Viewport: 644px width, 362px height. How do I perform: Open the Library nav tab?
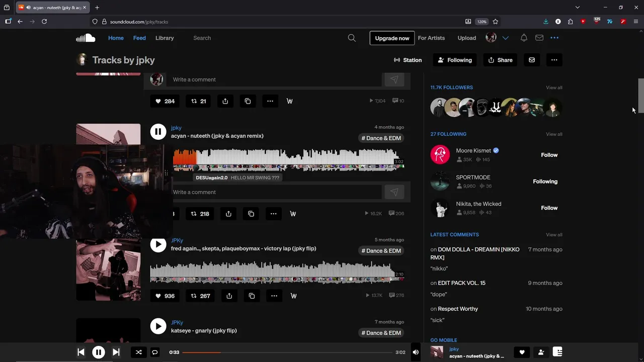coord(165,38)
